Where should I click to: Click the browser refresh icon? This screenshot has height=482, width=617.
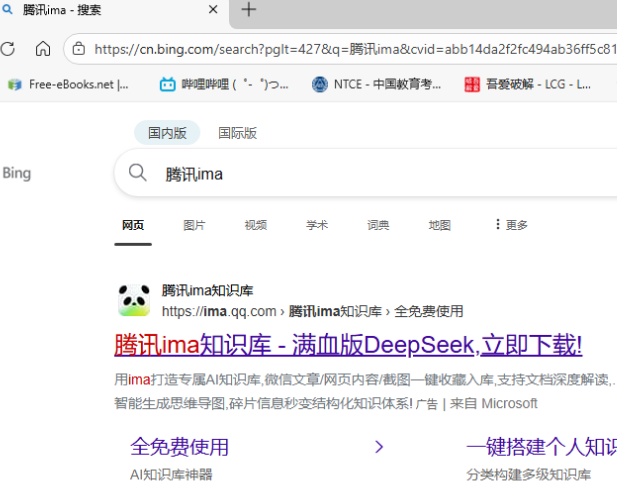click(x=9, y=48)
